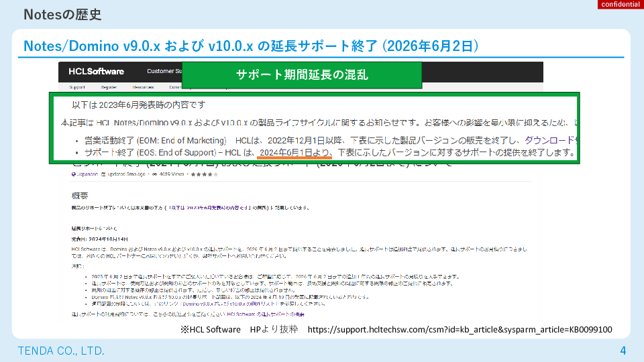The image size is (644, 362).
Task: Open the Resources navigation item
Action: point(143,87)
